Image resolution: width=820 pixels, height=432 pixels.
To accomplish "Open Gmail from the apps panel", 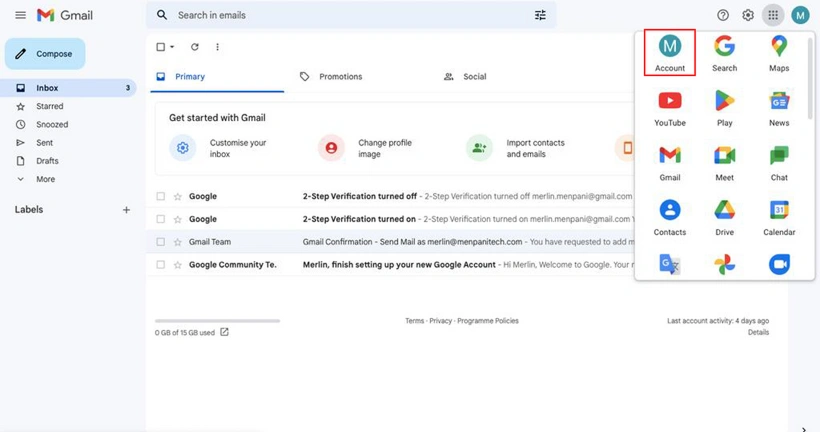I will point(670,163).
